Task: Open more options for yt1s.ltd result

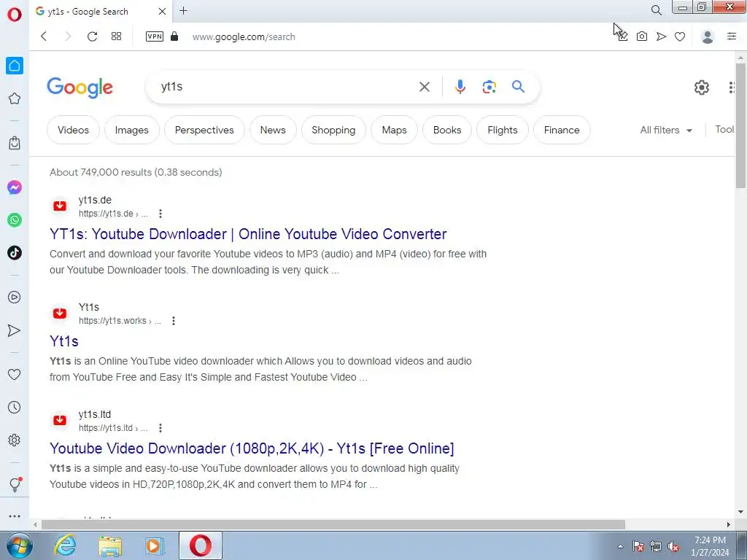Action: pos(160,427)
